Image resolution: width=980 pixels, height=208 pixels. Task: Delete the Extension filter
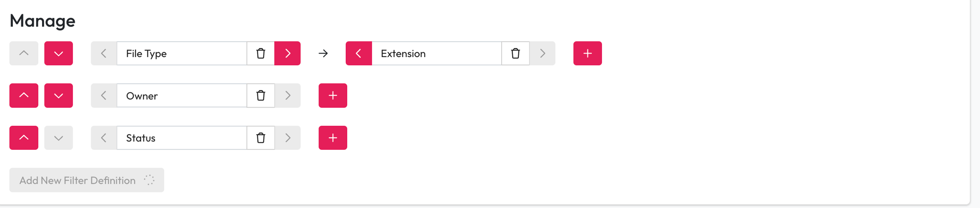pyautogui.click(x=515, y=53)
